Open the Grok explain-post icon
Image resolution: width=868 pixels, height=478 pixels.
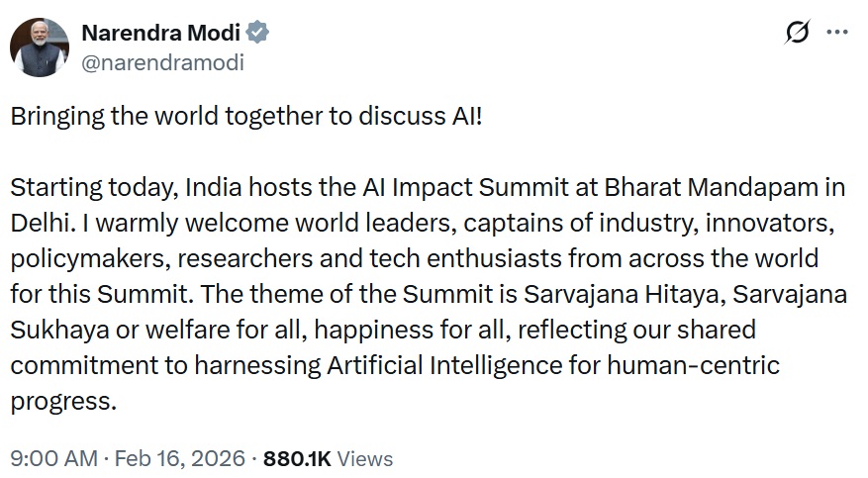(x=797, y=34)
